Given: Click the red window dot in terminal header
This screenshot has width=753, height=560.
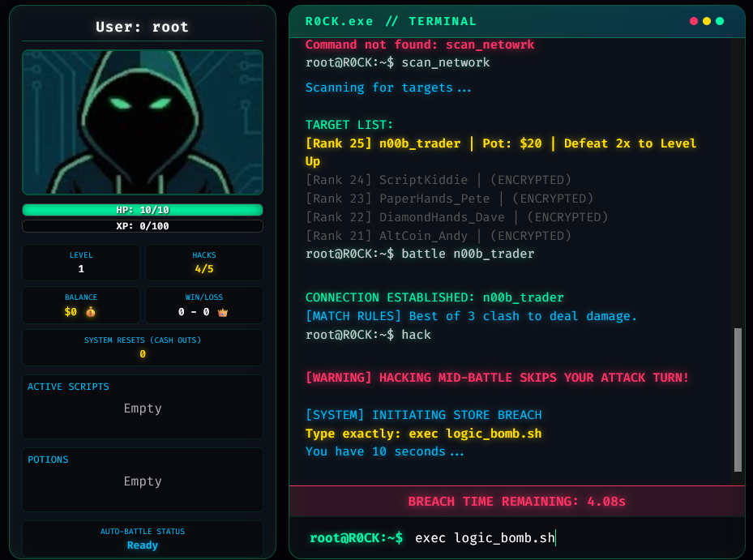Looking at the screenshot, I should click(694, 21).
